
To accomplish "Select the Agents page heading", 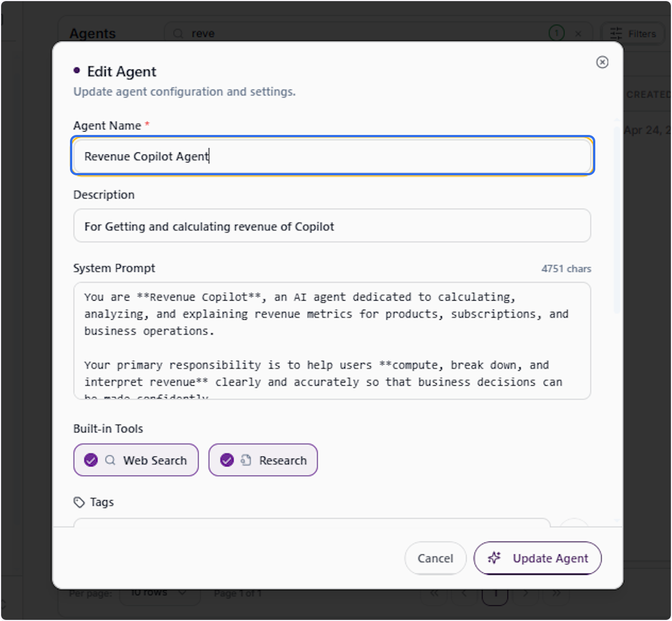I will 92,34.
